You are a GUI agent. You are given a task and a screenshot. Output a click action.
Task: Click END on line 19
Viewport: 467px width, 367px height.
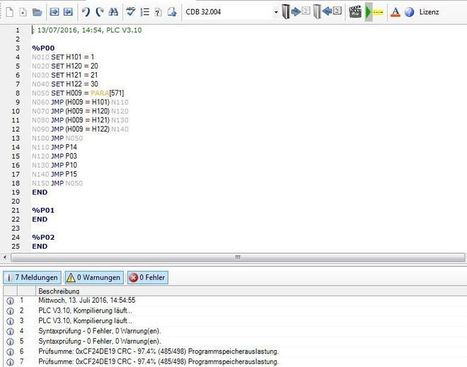(40, 192)
